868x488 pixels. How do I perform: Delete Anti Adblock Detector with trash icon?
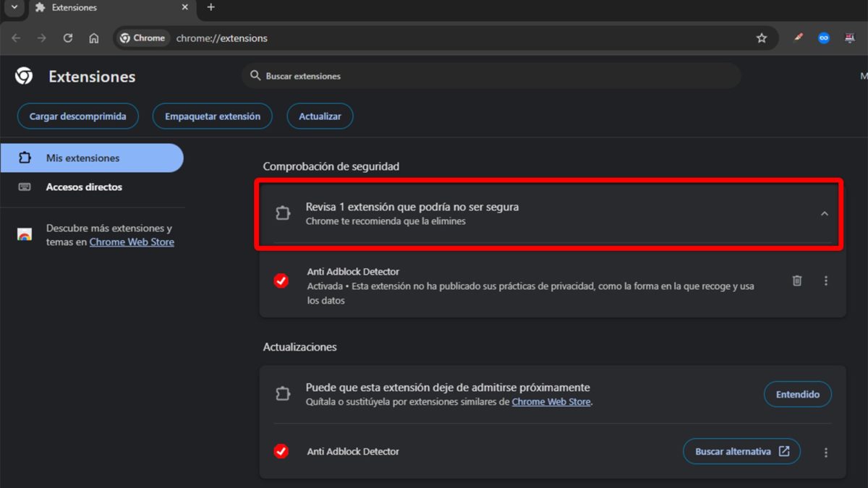(x=797, y=281)
